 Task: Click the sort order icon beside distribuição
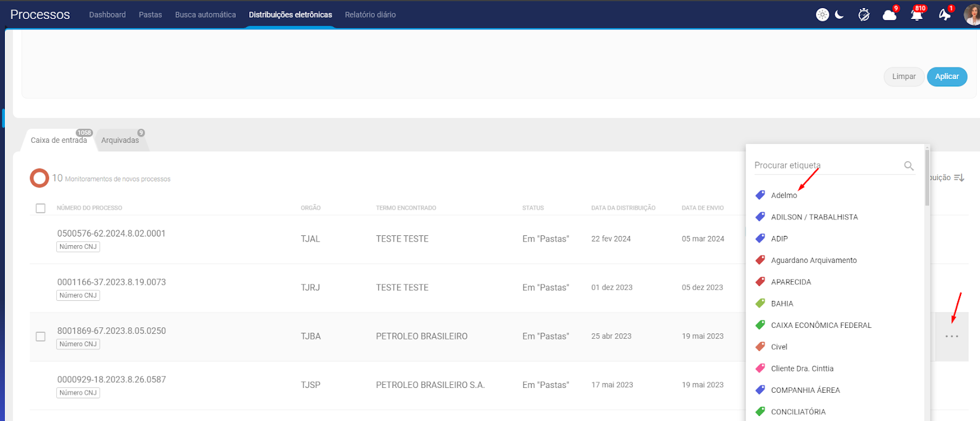959,178
